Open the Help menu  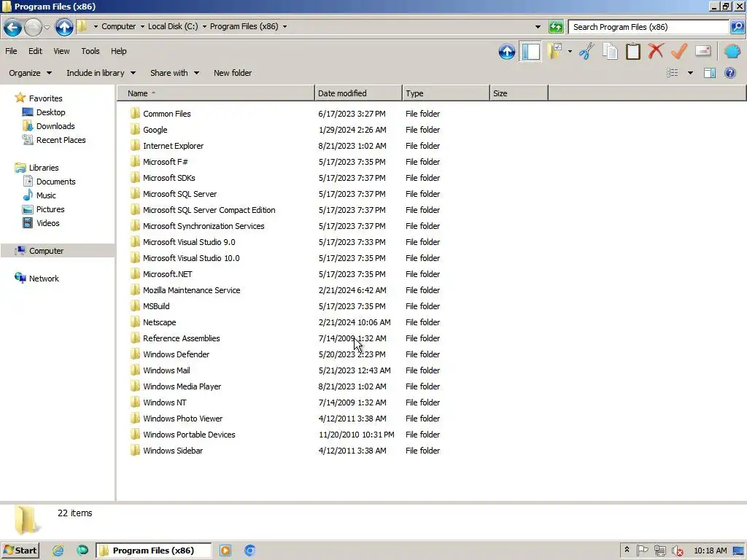(119, 51)
